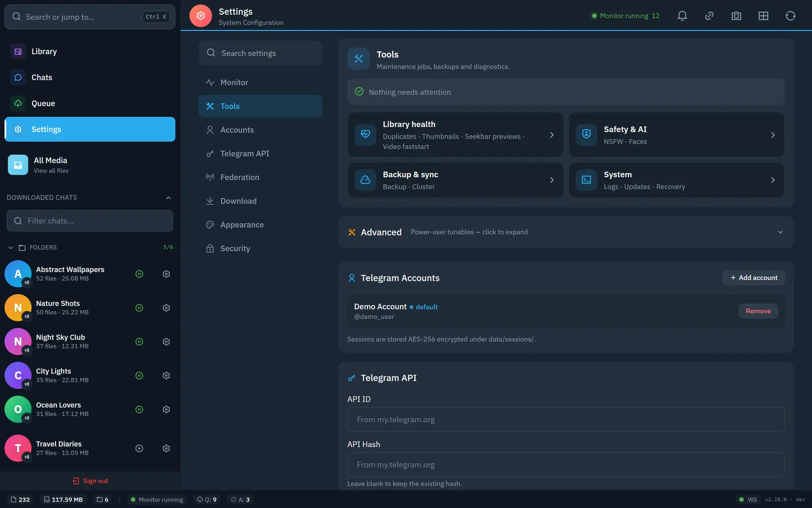The image size is (812, 508).
Task: Click Add account button
Action: (x=754, y=277)
